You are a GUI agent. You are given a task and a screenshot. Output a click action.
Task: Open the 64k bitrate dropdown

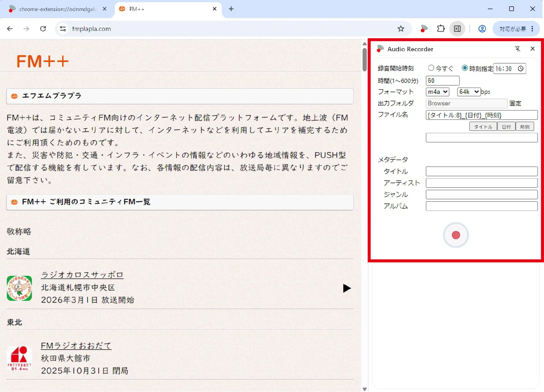[x=469, y=92]
